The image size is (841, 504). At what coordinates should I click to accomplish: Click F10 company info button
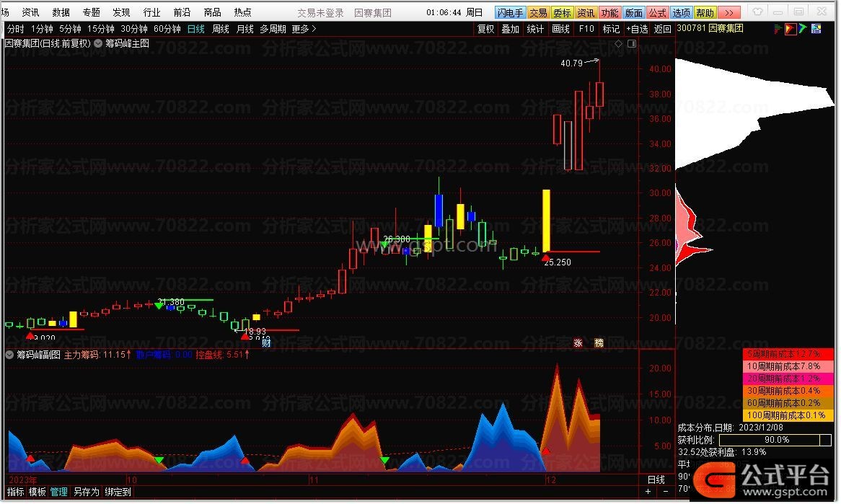[x=586, y=29]
